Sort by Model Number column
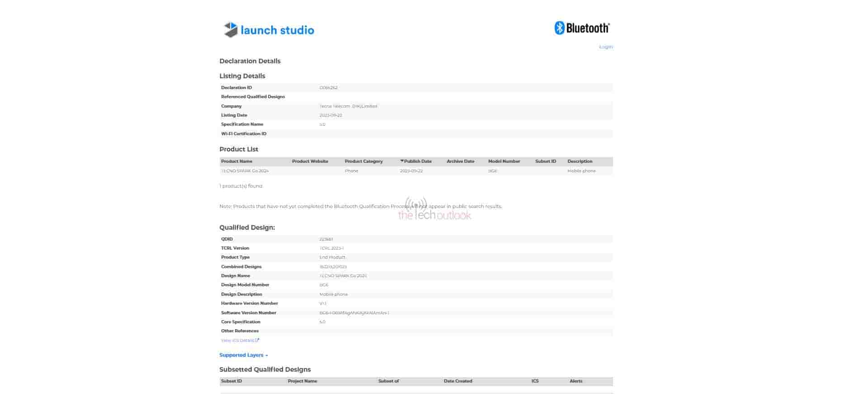 pyautogui.click(x=504, y=161)
